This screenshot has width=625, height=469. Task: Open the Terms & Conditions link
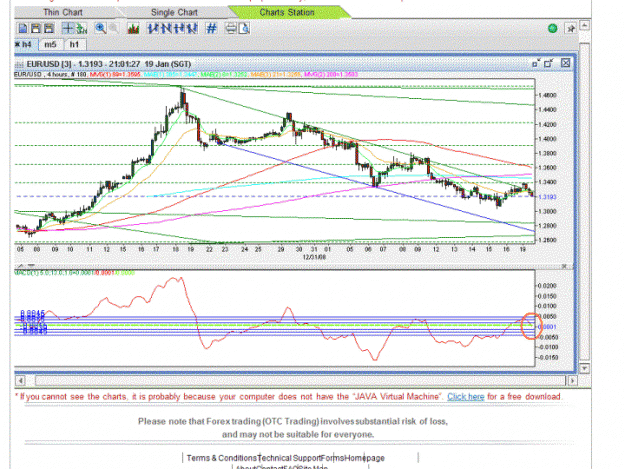(222, 458)
